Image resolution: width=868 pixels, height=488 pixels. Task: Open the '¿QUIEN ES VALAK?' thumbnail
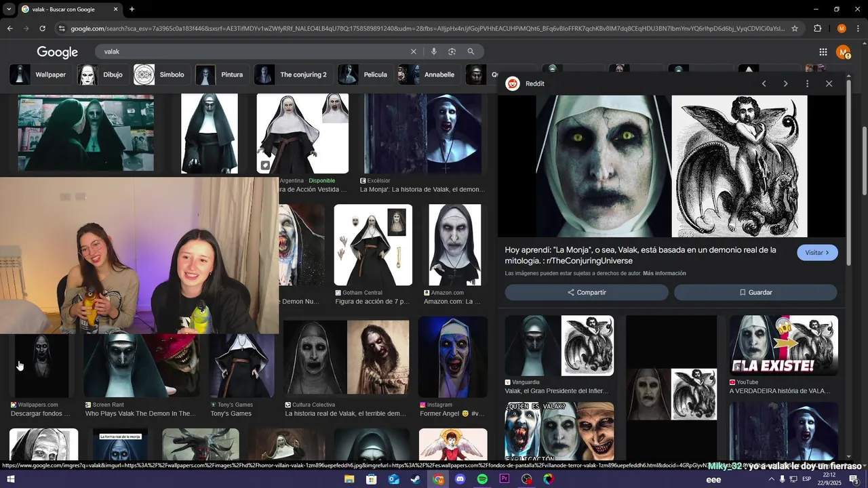[559, 431]
